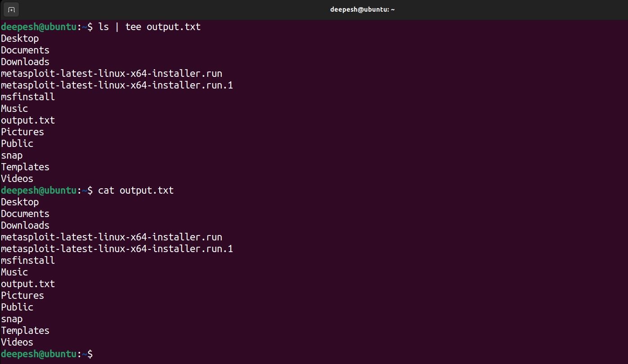Click "snap" in the cat output listing

(x=12, y=319)
